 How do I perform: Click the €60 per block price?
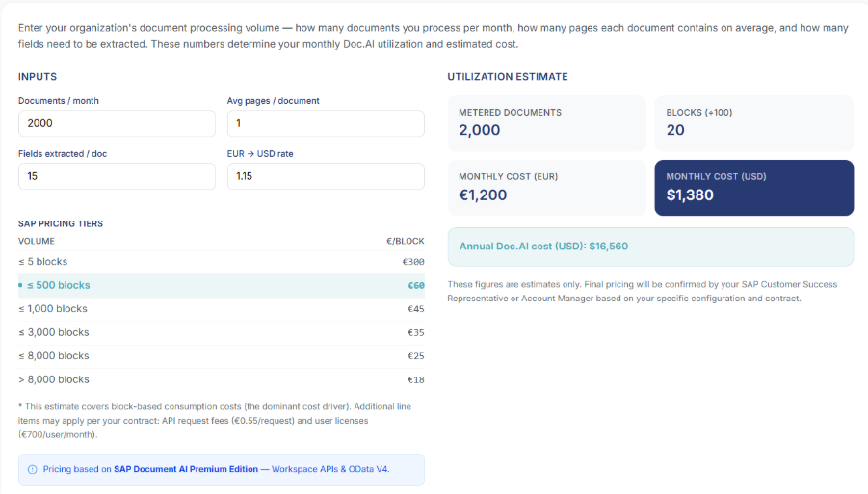pyautogui.click(x=416, y=285)
